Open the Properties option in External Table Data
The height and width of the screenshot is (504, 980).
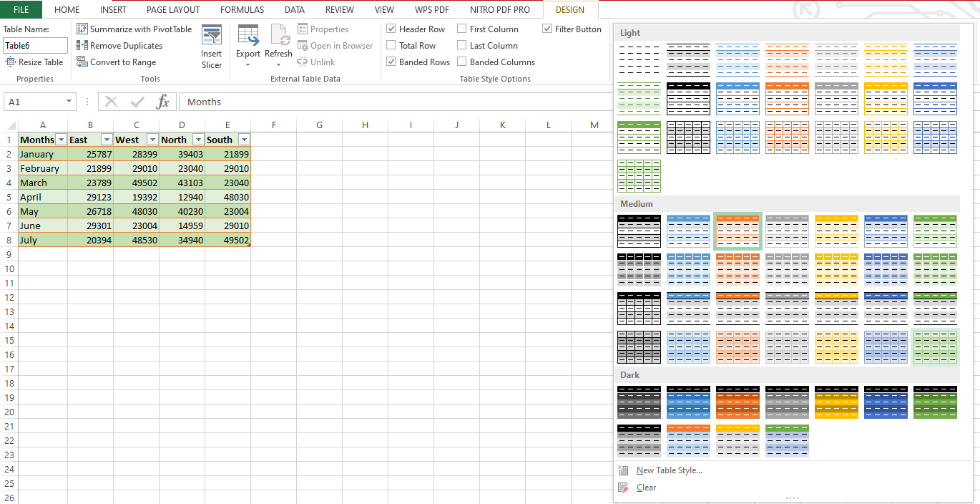coord(329,29)
